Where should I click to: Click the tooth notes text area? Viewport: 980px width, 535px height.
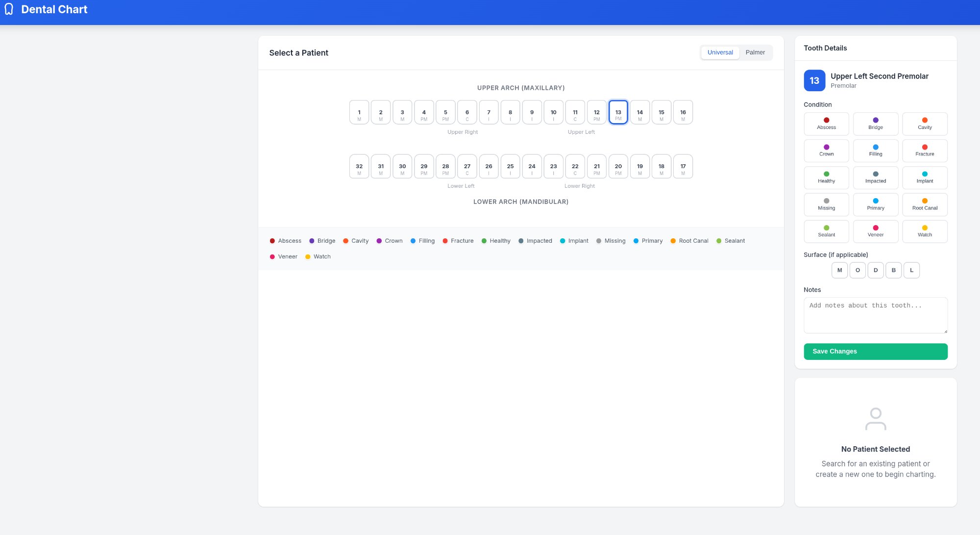[875, 315]
